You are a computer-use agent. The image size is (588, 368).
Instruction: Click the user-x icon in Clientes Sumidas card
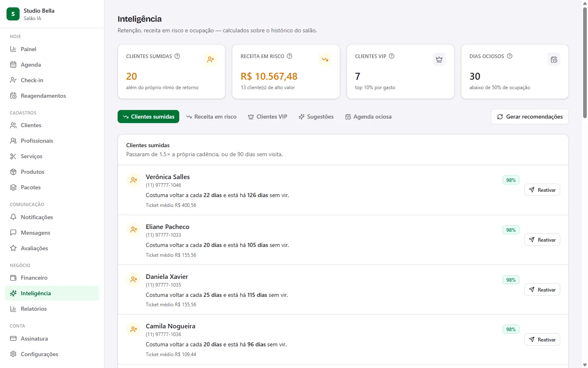pyautogui.click(x=210, y=59)
